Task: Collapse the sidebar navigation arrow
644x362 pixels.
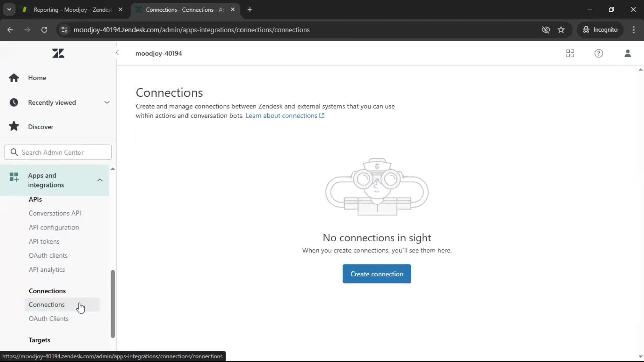Action: pos(117,53)
